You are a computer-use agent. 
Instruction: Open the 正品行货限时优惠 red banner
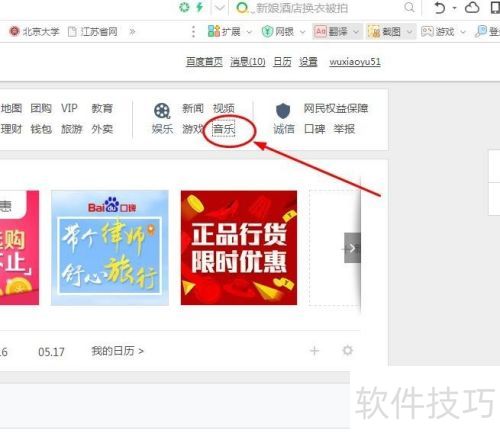(x=239, y=248)
